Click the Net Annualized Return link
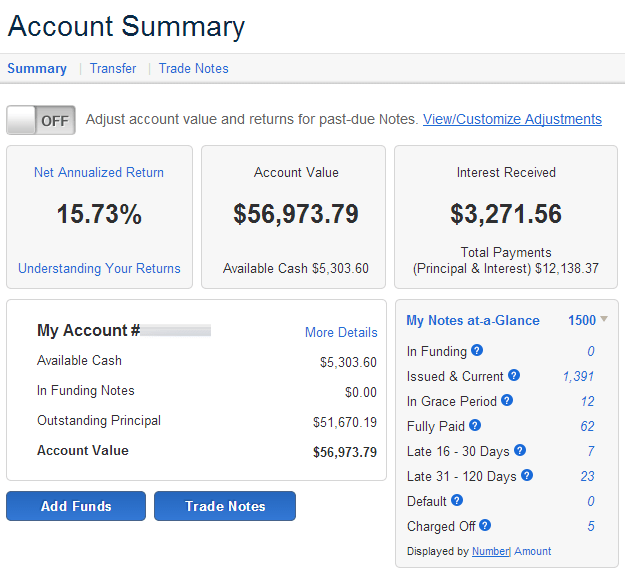Image resolution: width=625 pixels, height=572 pixels. 99,172
